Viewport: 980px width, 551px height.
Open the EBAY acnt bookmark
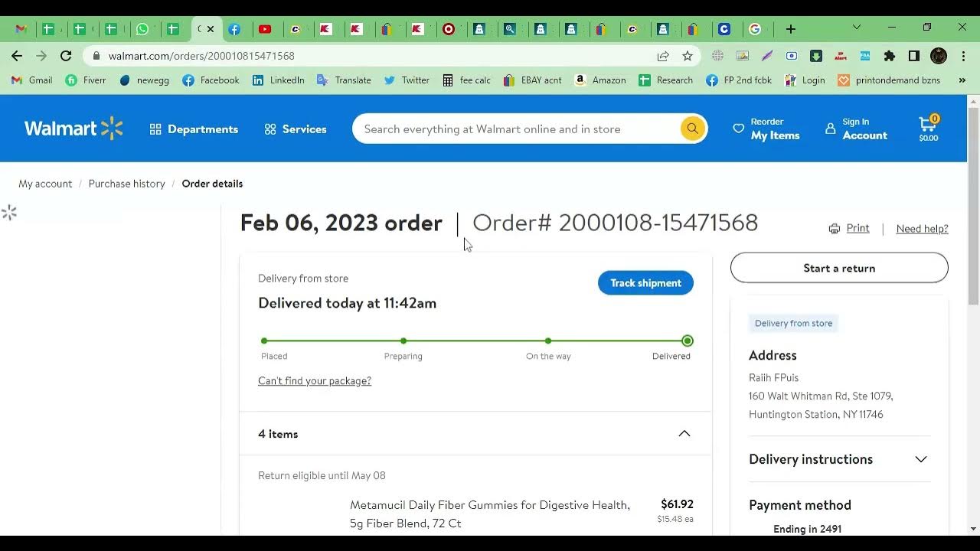(532, 80)
